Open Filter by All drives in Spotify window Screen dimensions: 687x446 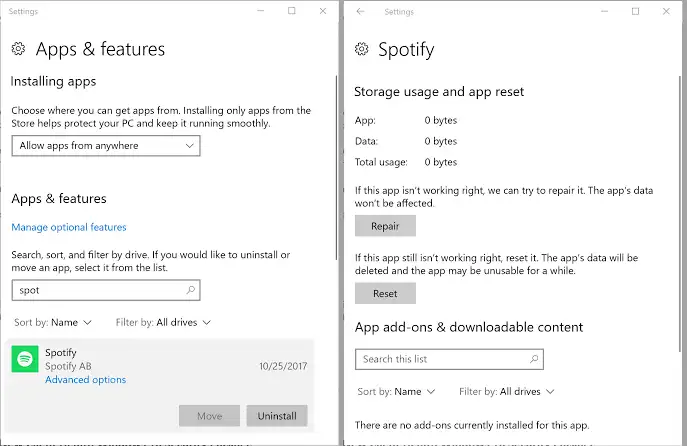(507, 392)
